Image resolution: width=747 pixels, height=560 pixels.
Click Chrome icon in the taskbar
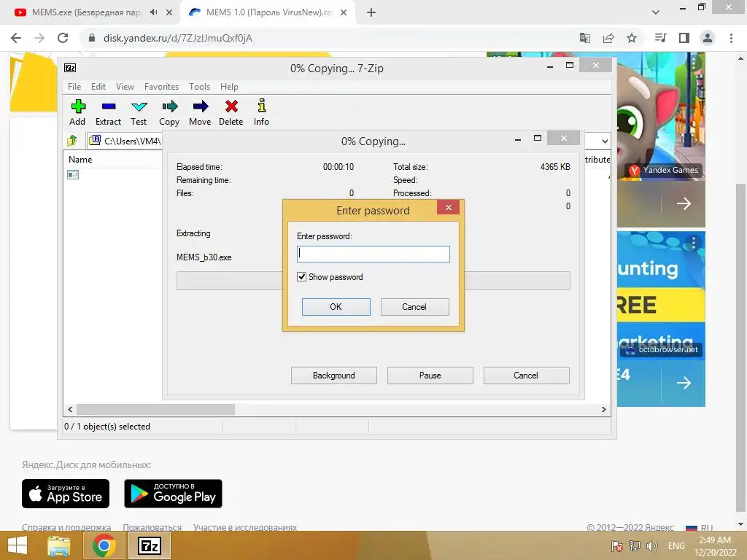point(104,545)
